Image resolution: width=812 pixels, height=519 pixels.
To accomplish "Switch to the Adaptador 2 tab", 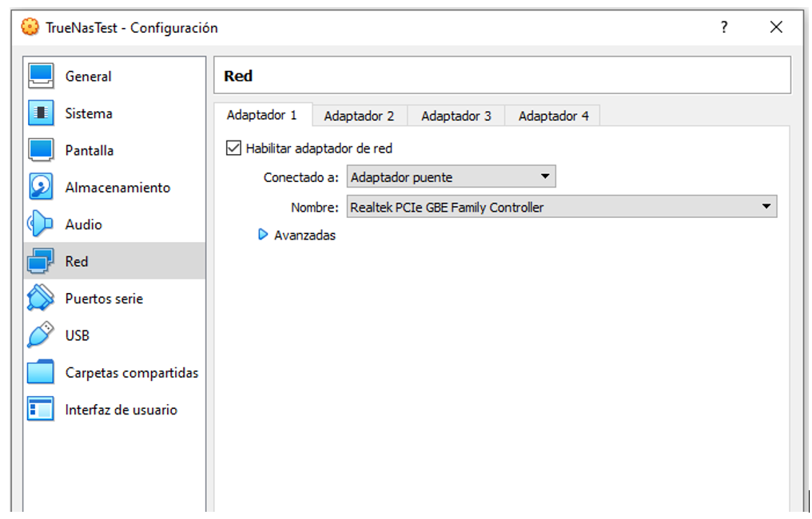I will (360, 116).
